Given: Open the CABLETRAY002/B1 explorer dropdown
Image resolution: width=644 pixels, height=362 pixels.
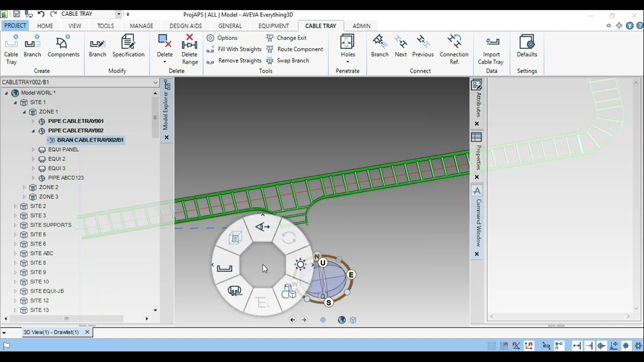Looking at the screenshot, I should click(x=155, y=82).
